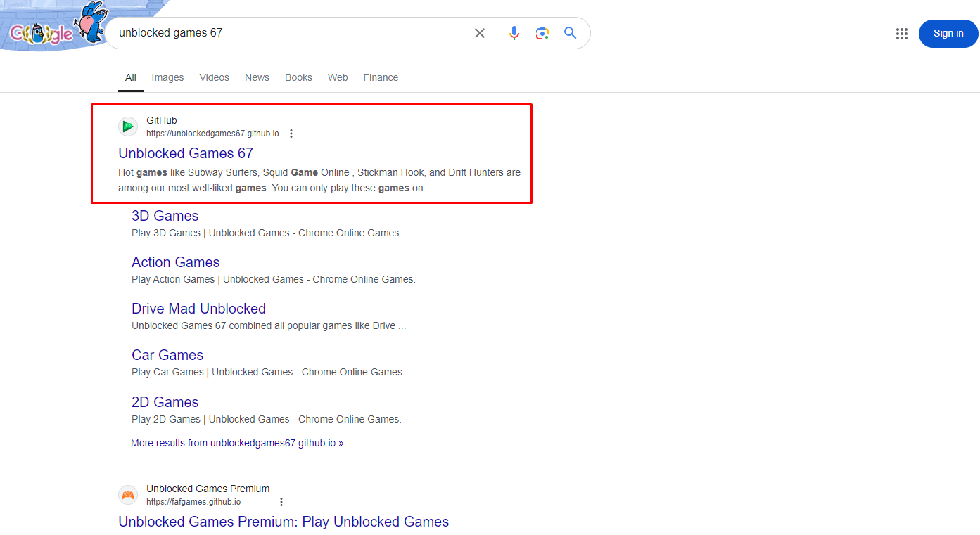Click description Play Car Games | Unblocked Games
This screenshot has width=980, height=535.
point(268,372)
